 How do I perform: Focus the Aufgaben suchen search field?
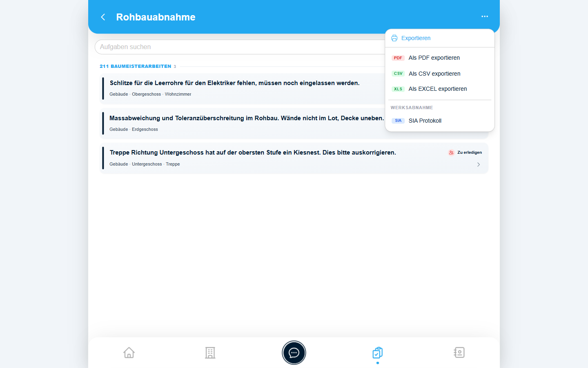pyautogui.click(x=240, y=47)
